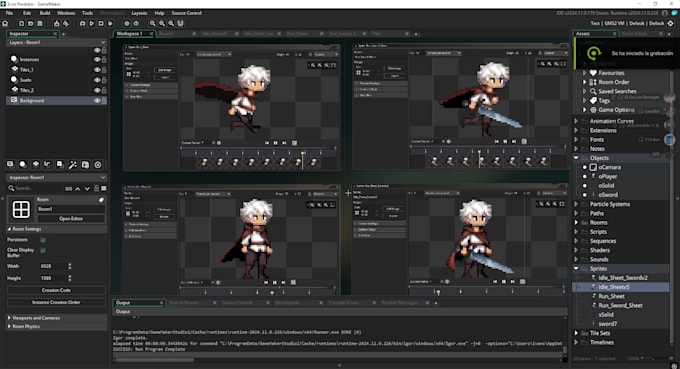The height and width of the screenshot is (369, 680).
Task: Select the Output tab
Action: pyautogui.click(x=123, y=303)
